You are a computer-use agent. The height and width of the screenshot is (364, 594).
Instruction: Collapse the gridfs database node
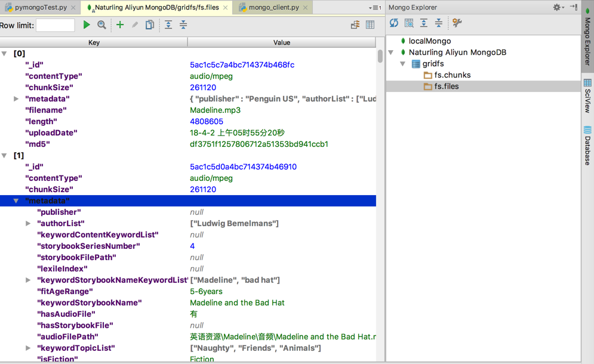click(x=403, y=64)
